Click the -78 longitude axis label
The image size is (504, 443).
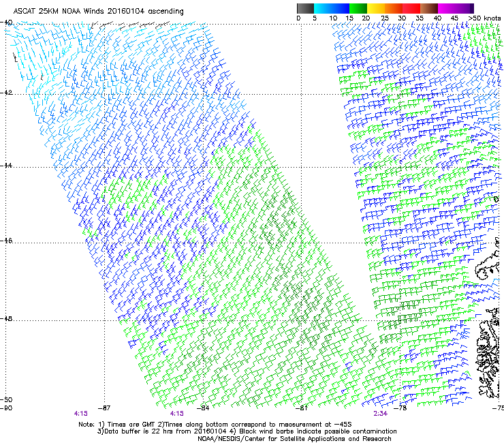pos(400,408)
